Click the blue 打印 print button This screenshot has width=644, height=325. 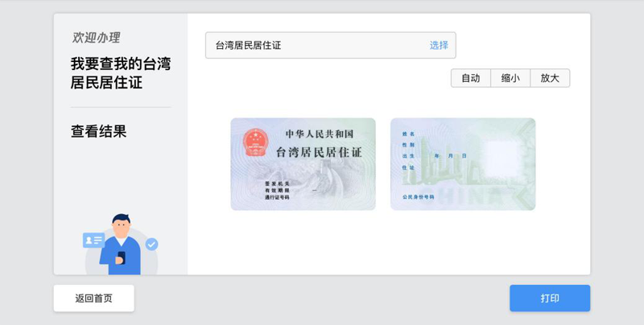click(550, 298)
